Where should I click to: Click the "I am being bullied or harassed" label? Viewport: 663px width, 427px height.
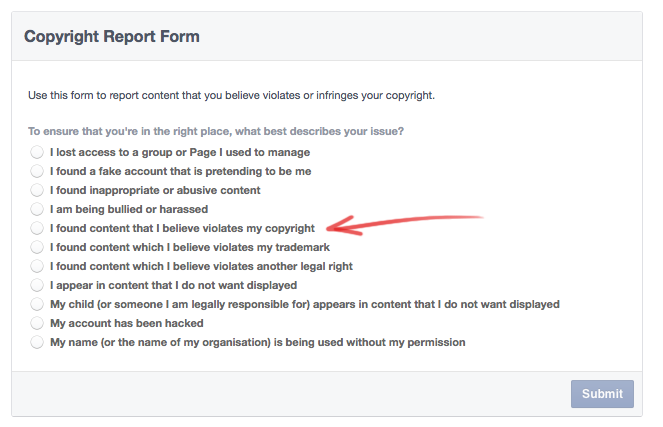129,209
